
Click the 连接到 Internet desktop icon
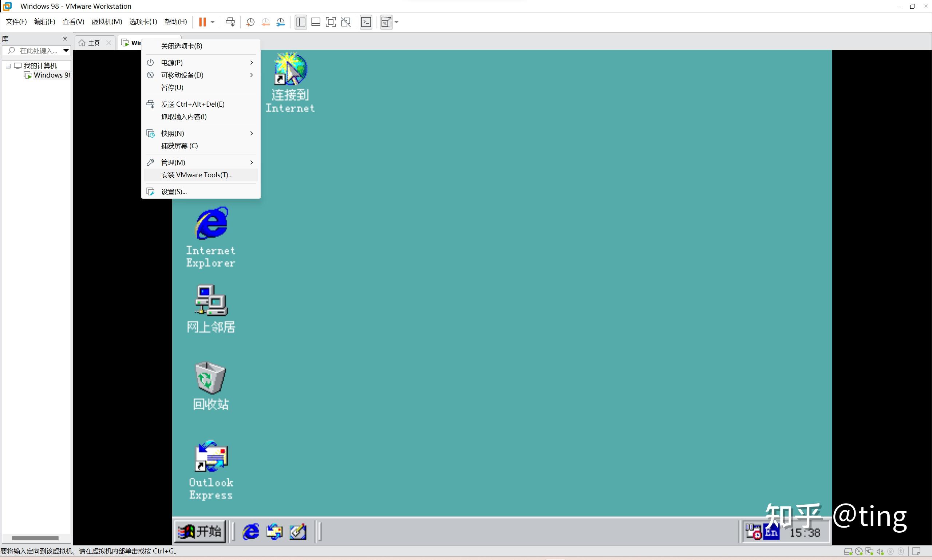click(290, 82)
